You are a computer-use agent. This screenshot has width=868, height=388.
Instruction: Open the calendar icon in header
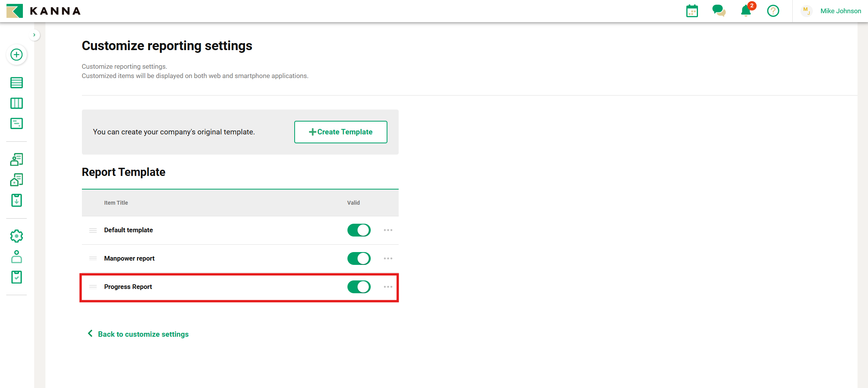692,11
